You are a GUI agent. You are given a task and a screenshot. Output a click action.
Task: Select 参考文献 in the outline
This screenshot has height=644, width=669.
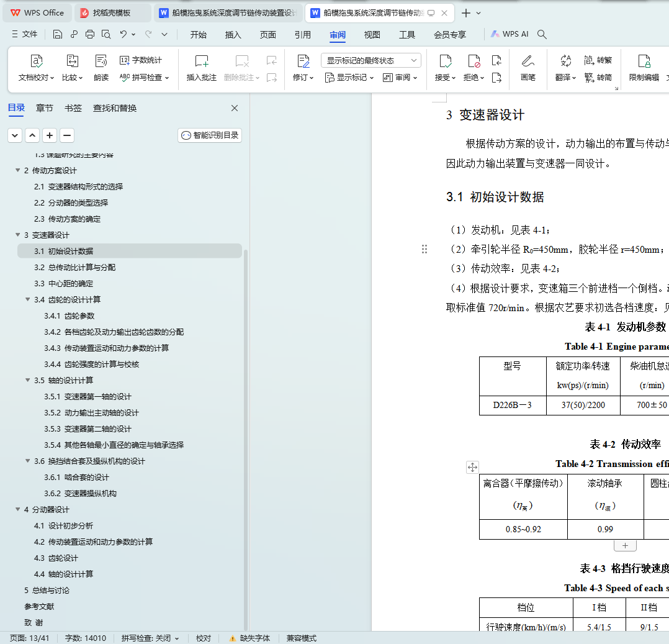coord(39,606)
